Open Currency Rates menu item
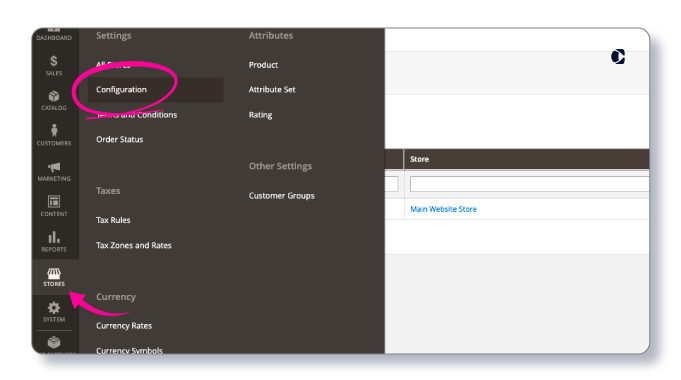The height and width of the screenshot is (380, 681). [x=124, y=326]
